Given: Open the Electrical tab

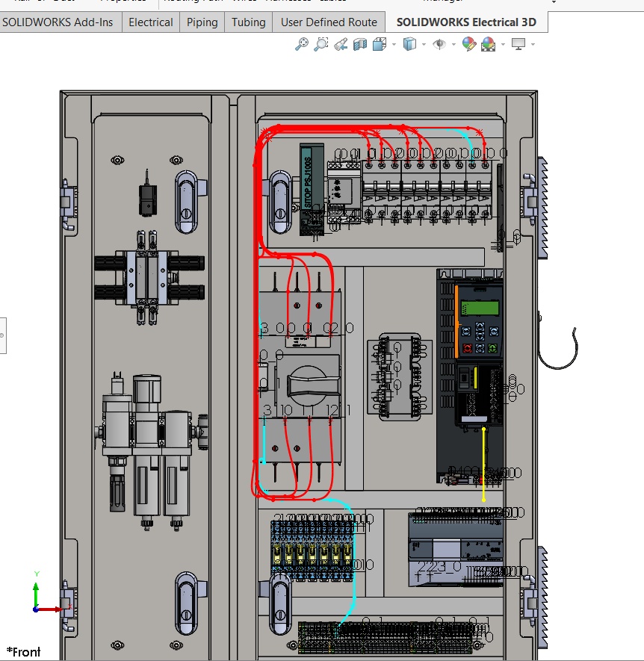Looking at the screenshot, I should [x=151, y=22].
